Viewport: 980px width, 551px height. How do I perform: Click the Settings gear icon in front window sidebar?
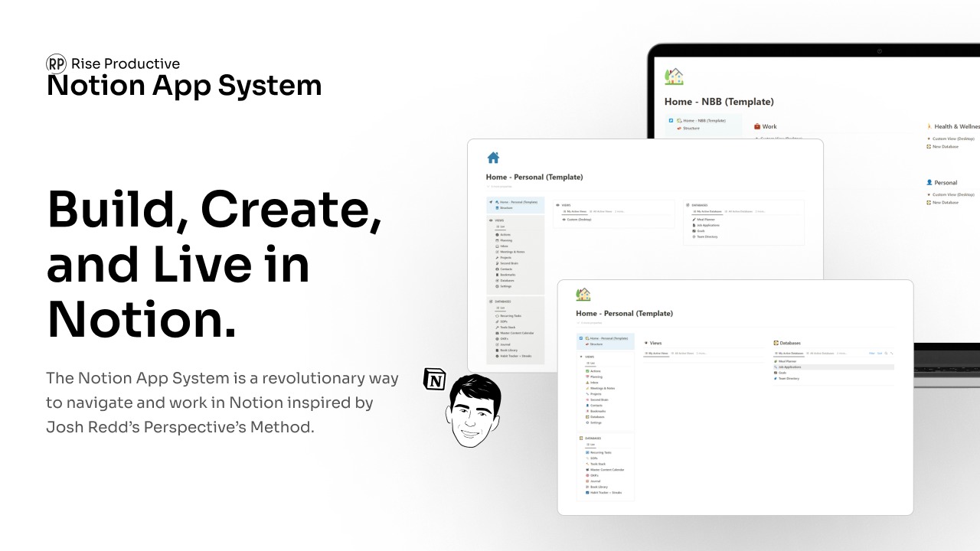pyautogui.click(x=587, y=422)
